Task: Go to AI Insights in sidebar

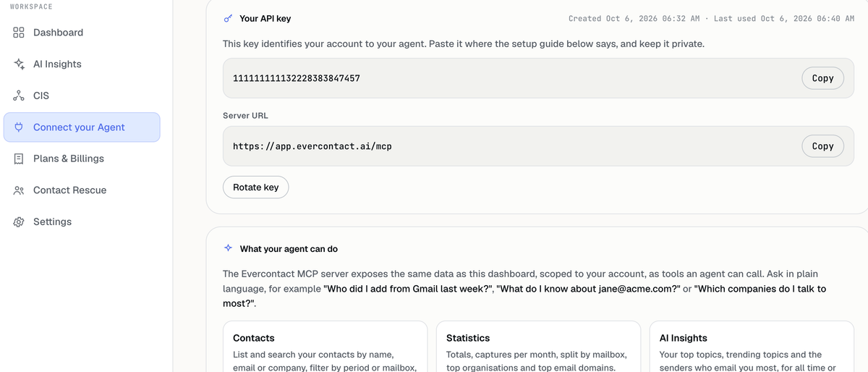Action: [82, 64]
